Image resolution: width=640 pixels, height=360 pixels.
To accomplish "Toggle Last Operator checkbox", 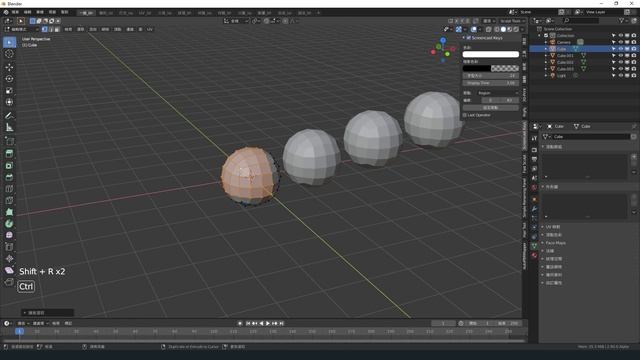I will click(x=464, y=115).
